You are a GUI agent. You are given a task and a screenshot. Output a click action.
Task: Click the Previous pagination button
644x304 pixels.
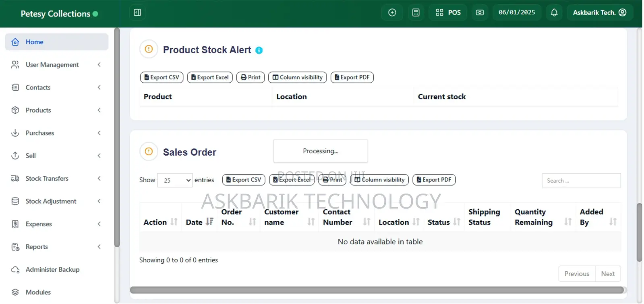pyautogui.click(x=577, y=274)
